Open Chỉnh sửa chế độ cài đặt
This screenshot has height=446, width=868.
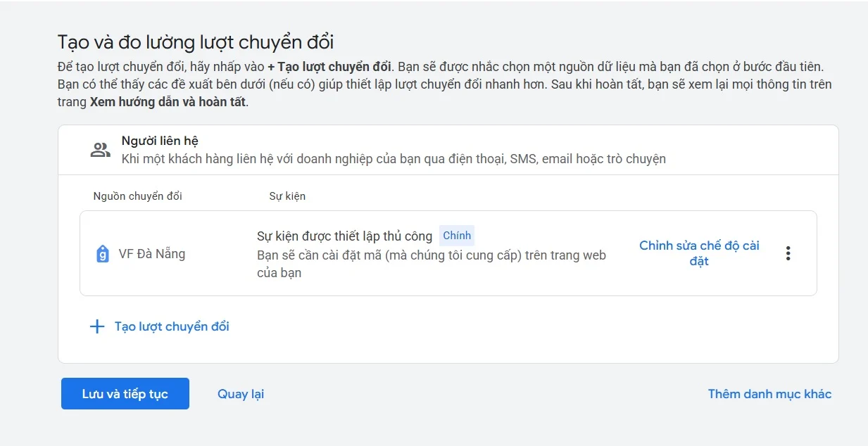(x=699, y=253)
